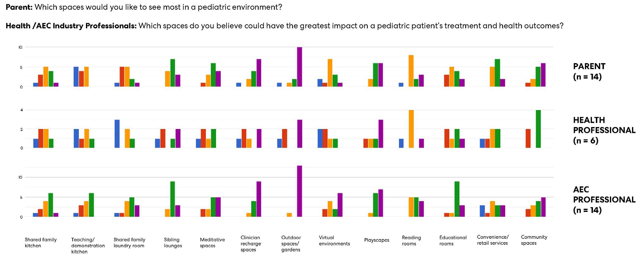Click the Outdoor spaces/gardens axis label
This screenshot has width=644, height=258.
(x=291, y=243)
